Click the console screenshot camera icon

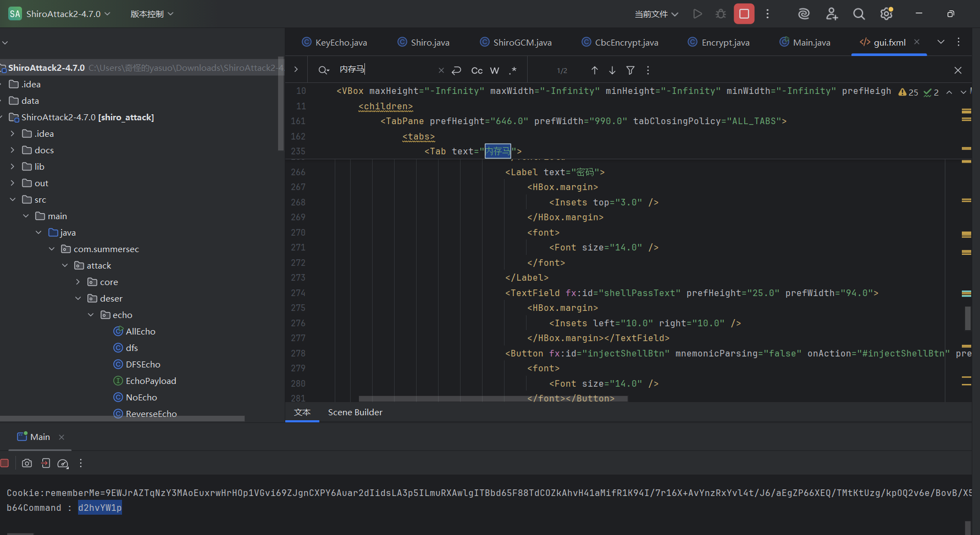click(x=27, y=464)
